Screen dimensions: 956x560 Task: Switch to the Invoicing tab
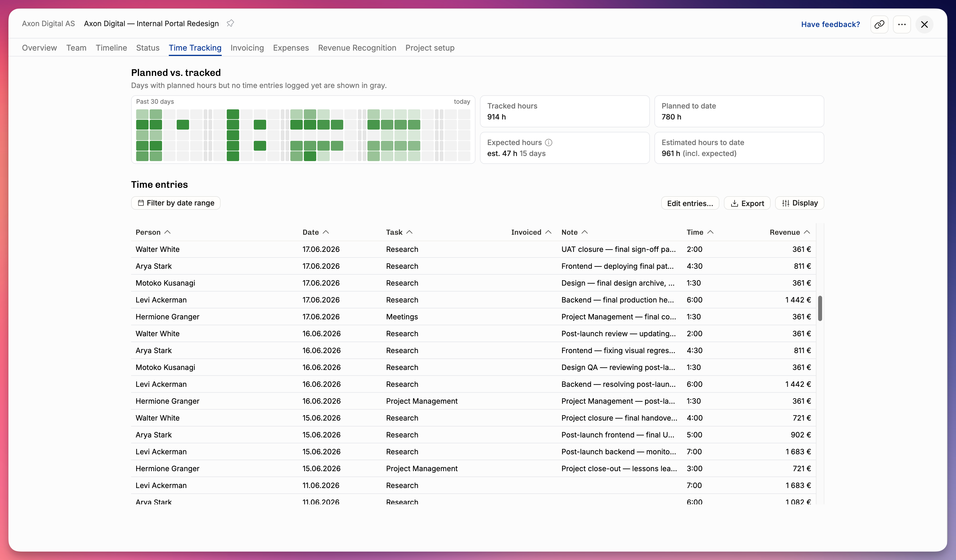click(x=247, y=48)
